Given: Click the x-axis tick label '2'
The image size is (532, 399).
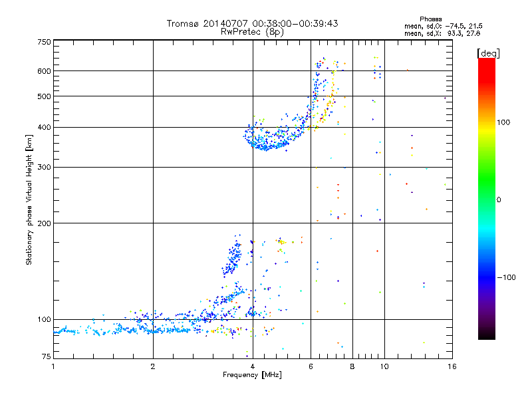Looking at the screenshot, I should 153,366.
